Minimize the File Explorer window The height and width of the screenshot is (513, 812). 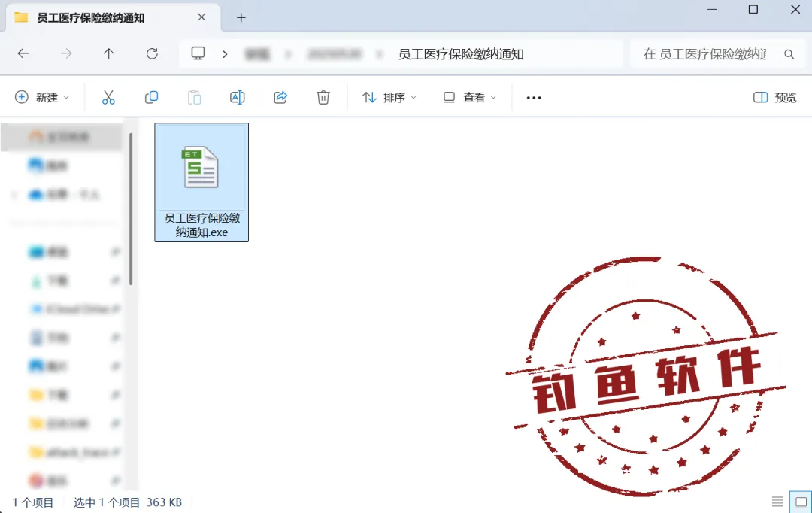click(x=712, y=9)
